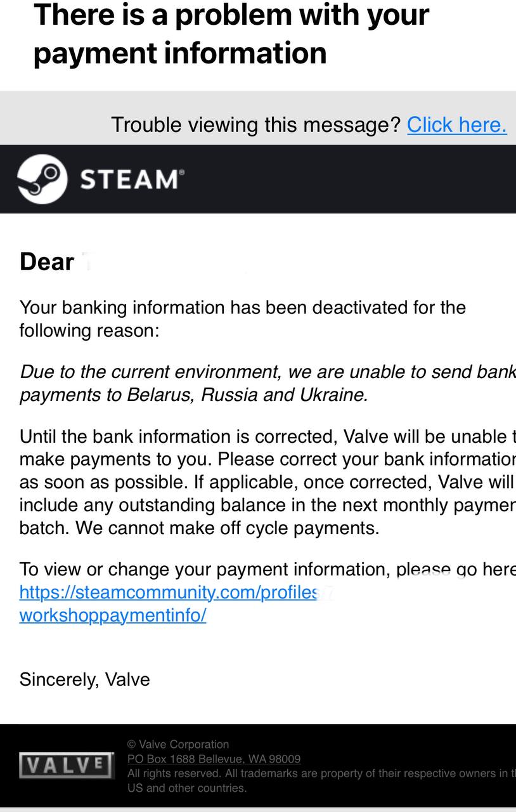Open the steamcommunity.com/profiles link
Image resolution: width=516 pixels, height=812 pixels.
pyautogui.click(x=169, y=592)
